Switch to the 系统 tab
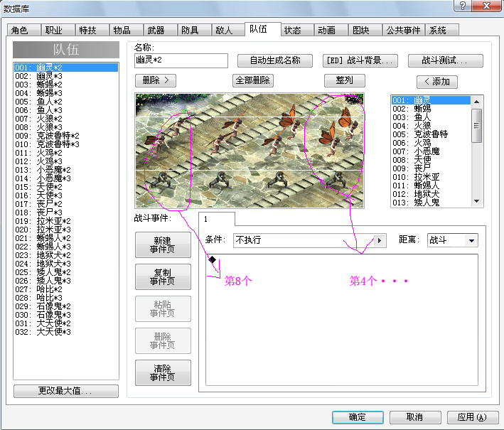 pyautogui.click(x=441, y=31)
